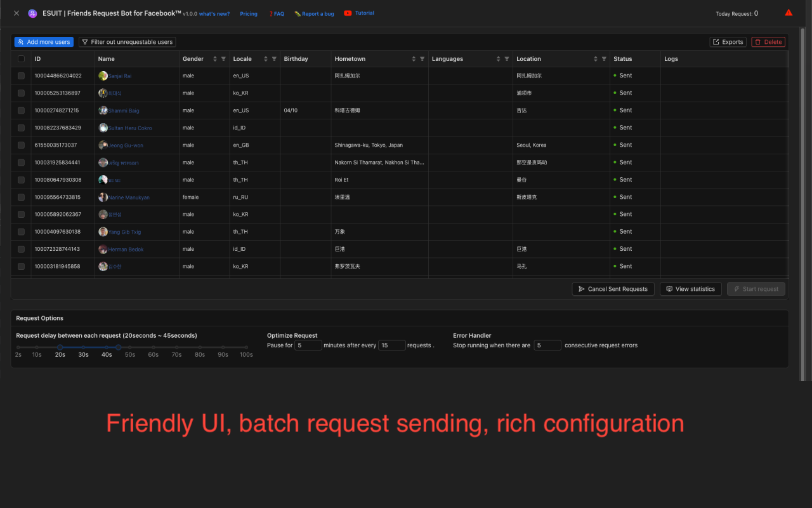Open View statistics
The image size is (812, 508).
tap(690, 289)
